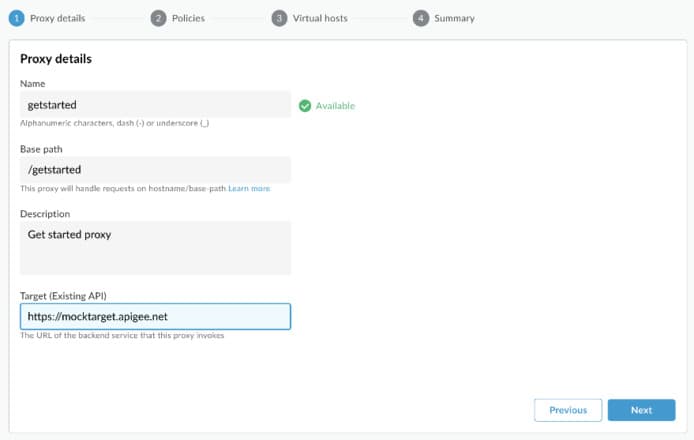The height and width of the screenshot is (440, 694).
Task: Click the green Available checkmark icon
Action: click(305, 106)
